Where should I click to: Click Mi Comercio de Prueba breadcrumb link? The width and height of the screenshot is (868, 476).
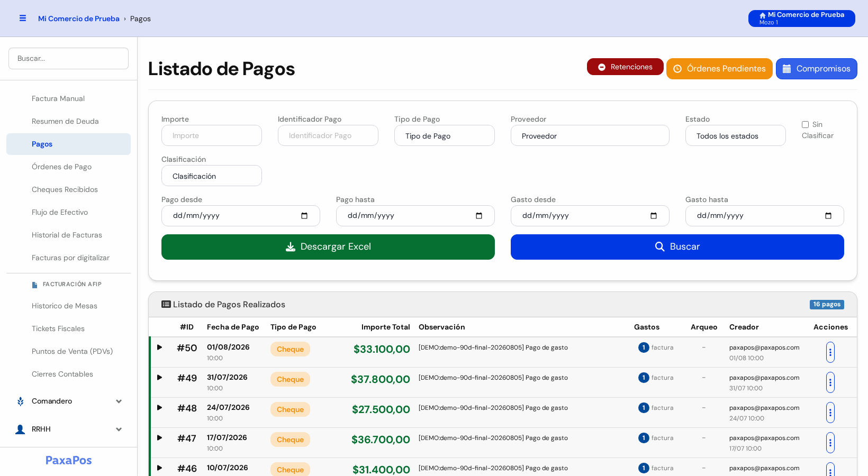click(x=79, y=19)
